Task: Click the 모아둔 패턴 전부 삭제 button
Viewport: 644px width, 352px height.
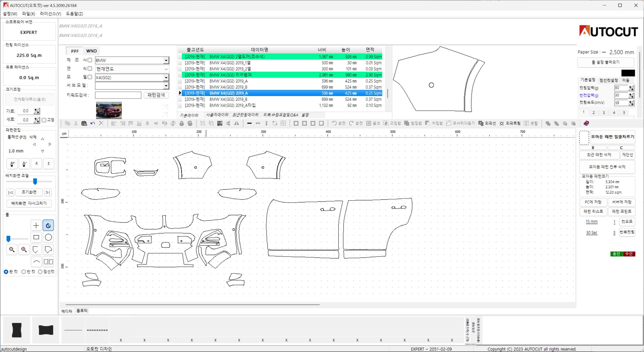Action: tap(607, 167)
